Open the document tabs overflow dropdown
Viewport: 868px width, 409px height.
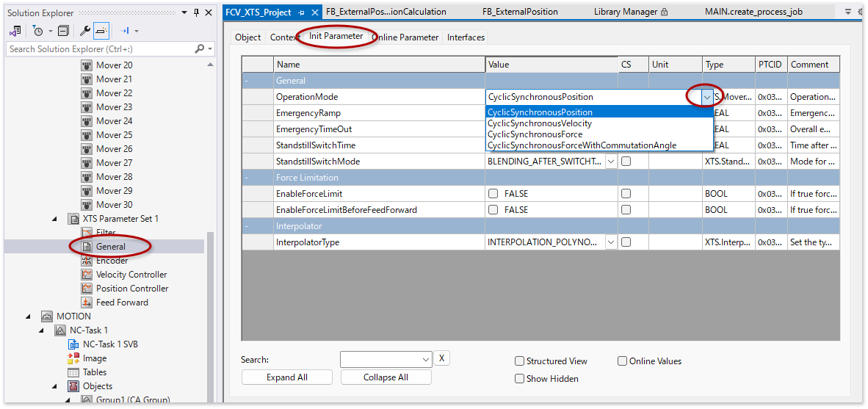pyautogui.click(x=848, y=12)
